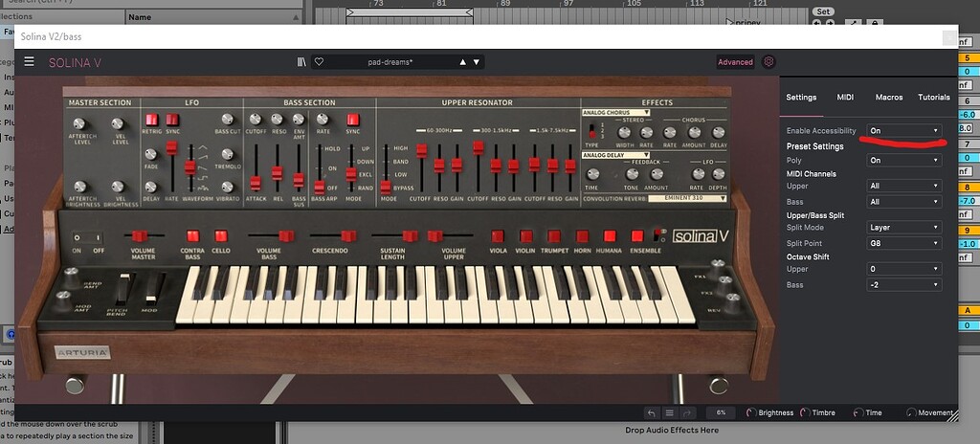Click the settings gear icon beside Advanced

[768, 61]
